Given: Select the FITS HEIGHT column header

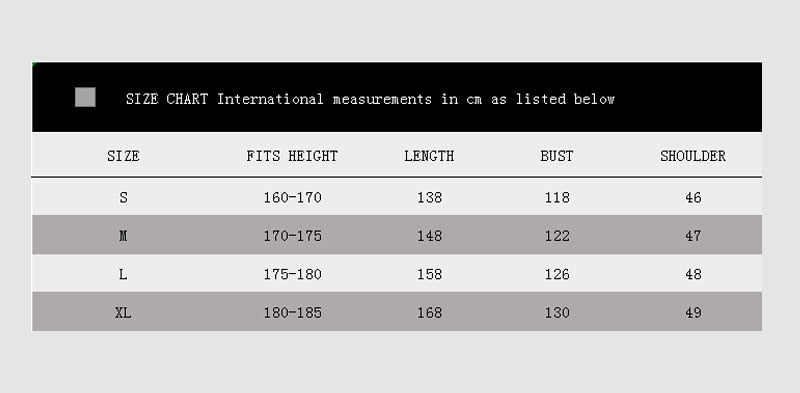Looking at the screenshot, I should coord(292,156).
